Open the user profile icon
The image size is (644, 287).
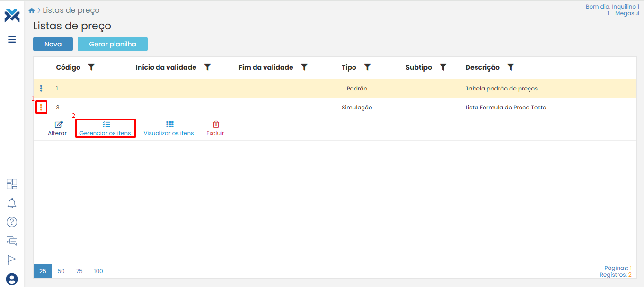pos(12,279)
